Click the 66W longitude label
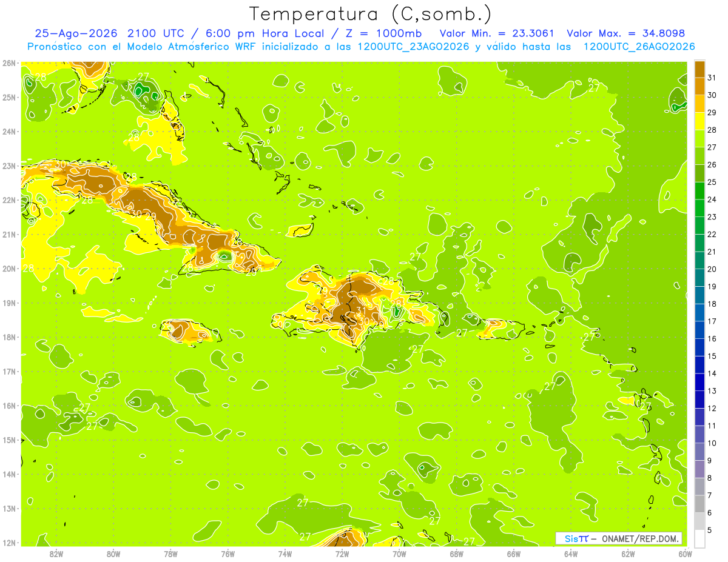Viewport: 728px width, 562px height. (x=514, y=554)
